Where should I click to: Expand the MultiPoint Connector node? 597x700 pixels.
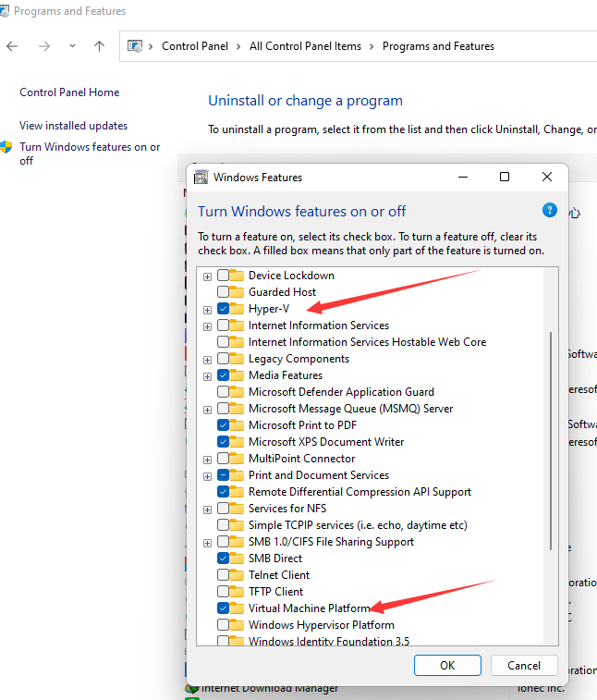tap(208, 460)
